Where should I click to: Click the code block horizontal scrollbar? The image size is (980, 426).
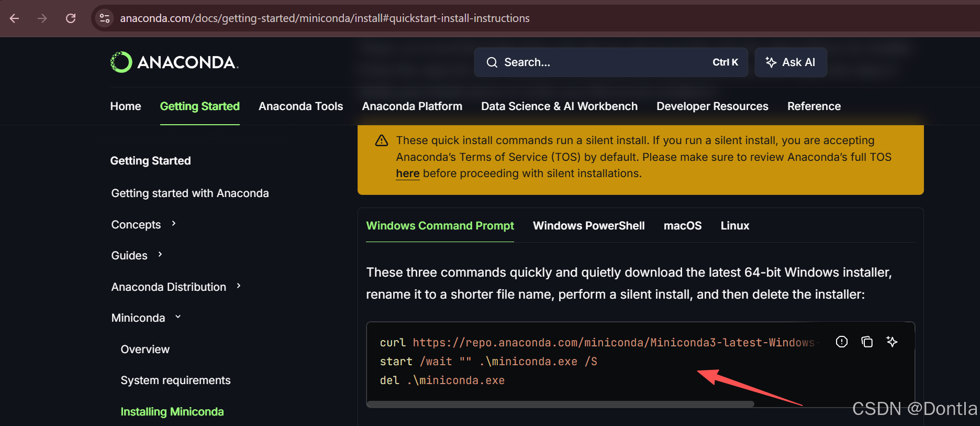[x=561, y=404]
